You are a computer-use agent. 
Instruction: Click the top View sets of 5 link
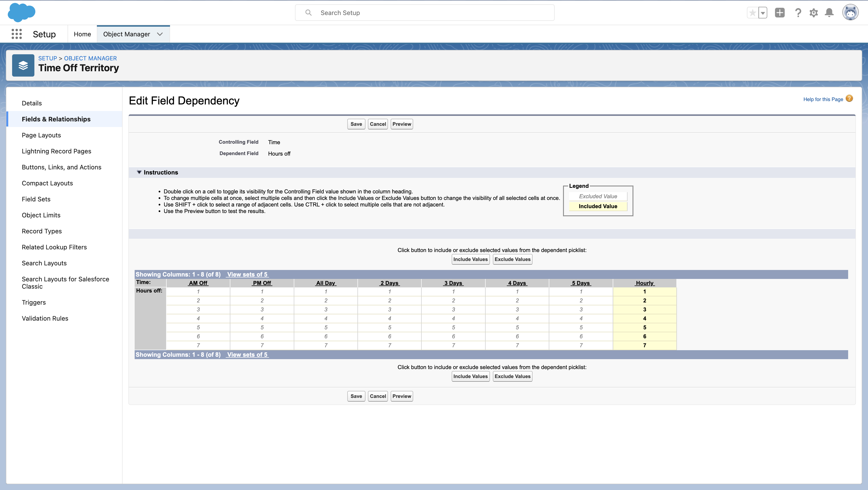coord(247,275)
